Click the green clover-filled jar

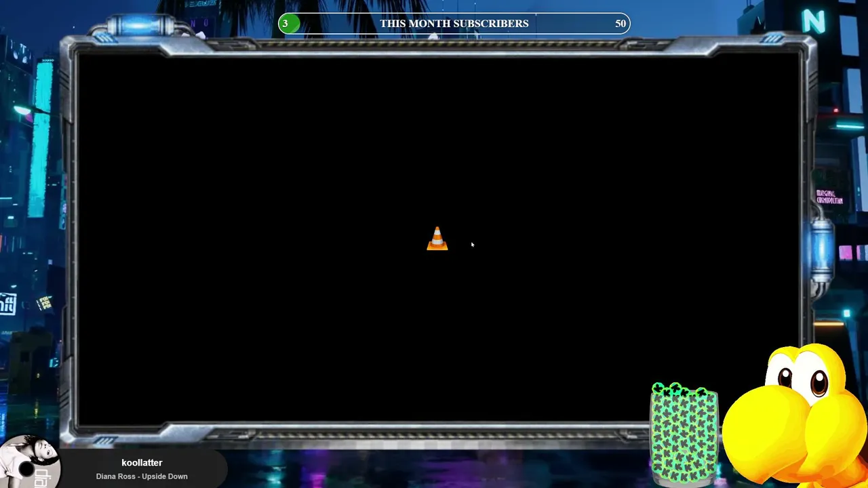click(684, 434)
